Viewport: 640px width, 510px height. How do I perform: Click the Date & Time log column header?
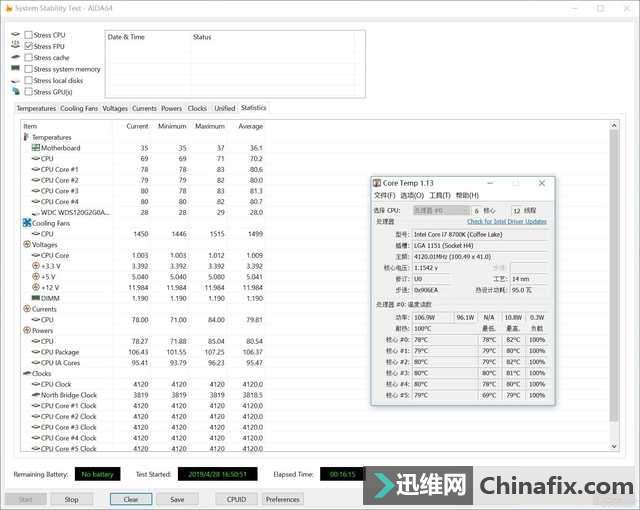coord(126,37)
